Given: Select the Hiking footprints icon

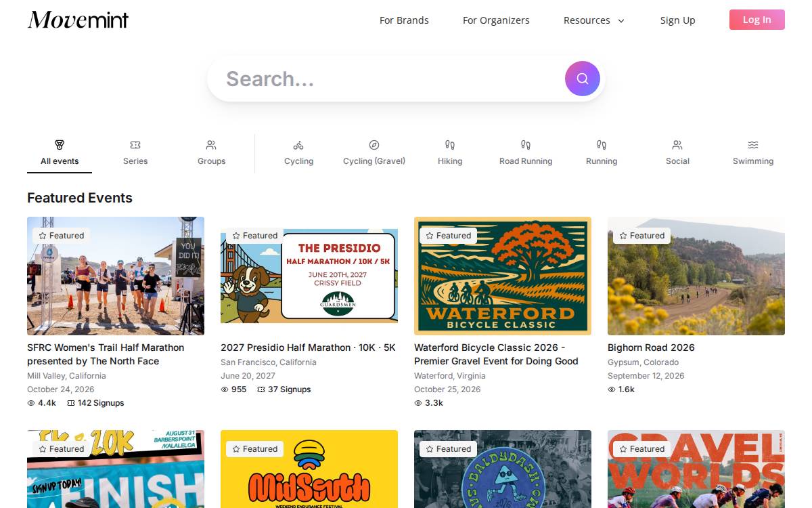Looking at the screenshot, I should [x=450, y=145].
